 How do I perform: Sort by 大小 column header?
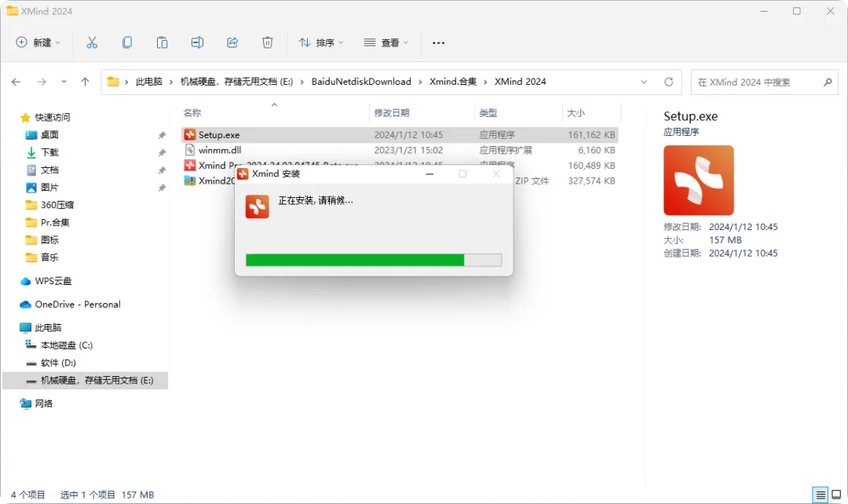[576, 113]
